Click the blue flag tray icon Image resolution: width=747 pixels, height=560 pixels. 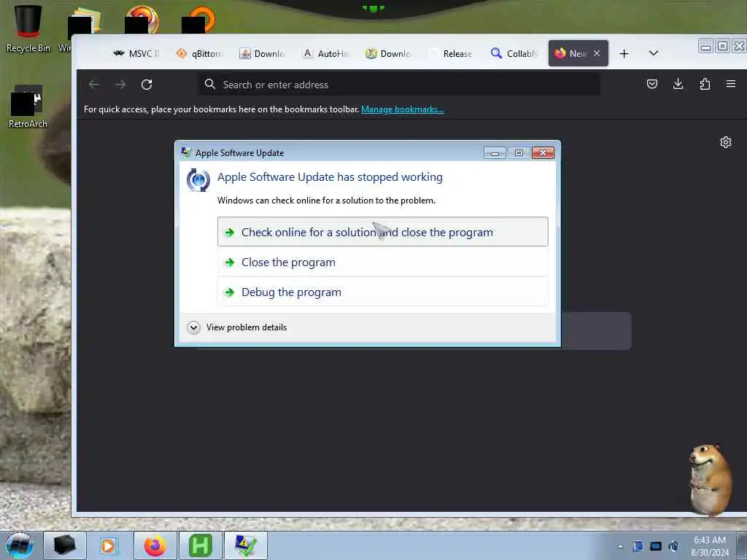[638, 546]
